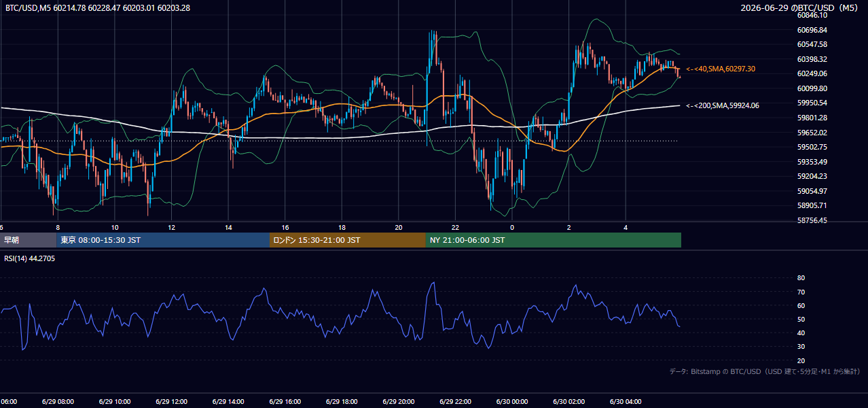Select the white 200 SMA label 59924.06
The width and height of the screenshot is (868, 408).
723,105
